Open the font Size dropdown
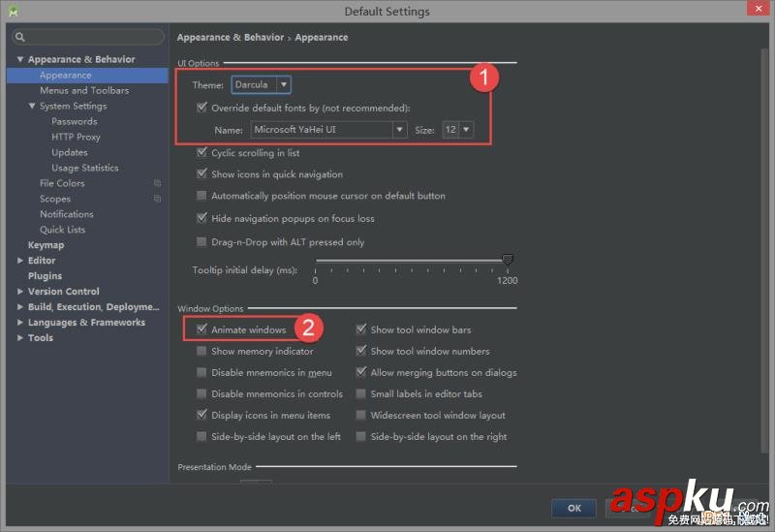This screenshot has height=532, width=775. 457,130
